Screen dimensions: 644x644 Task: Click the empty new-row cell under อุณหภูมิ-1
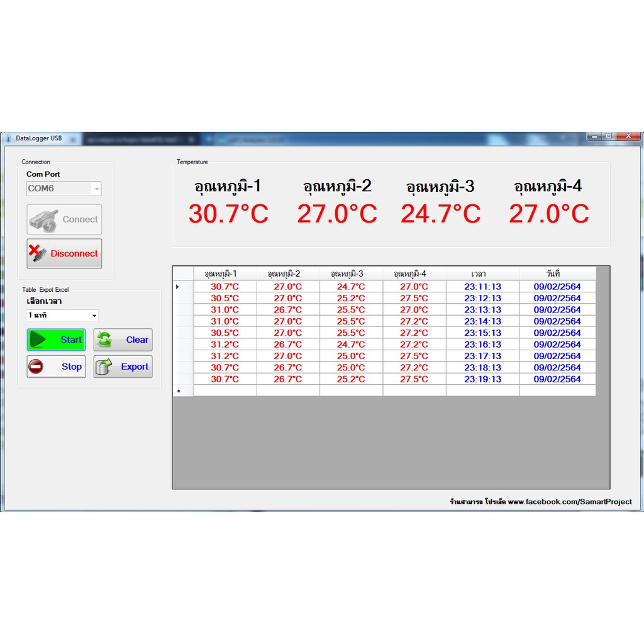click(225, 391)
